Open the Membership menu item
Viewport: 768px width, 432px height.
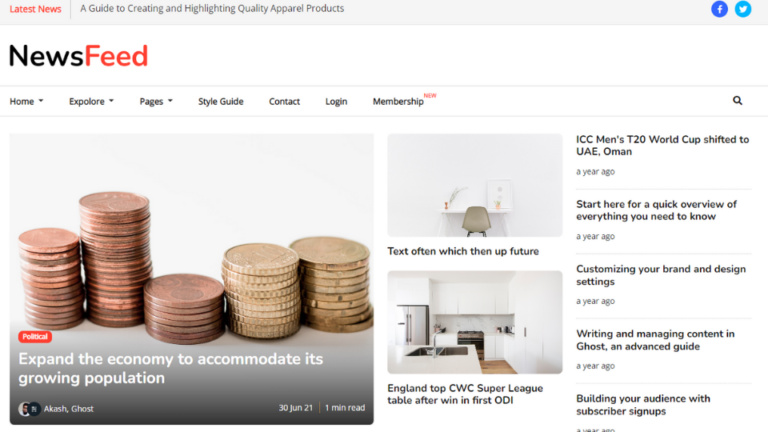point(398,101)
